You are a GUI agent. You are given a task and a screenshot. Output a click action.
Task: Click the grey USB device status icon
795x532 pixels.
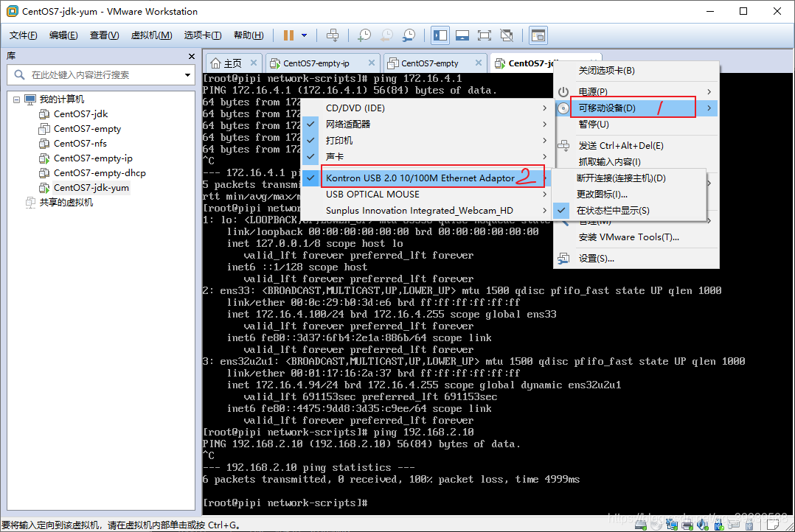click(x=749, y=525)
